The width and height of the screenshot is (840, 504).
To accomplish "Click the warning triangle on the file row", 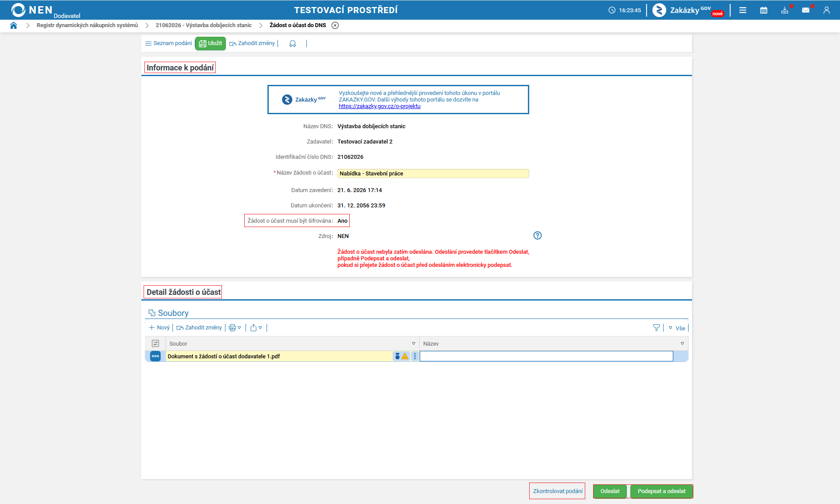I will click(x=405, y=357).
